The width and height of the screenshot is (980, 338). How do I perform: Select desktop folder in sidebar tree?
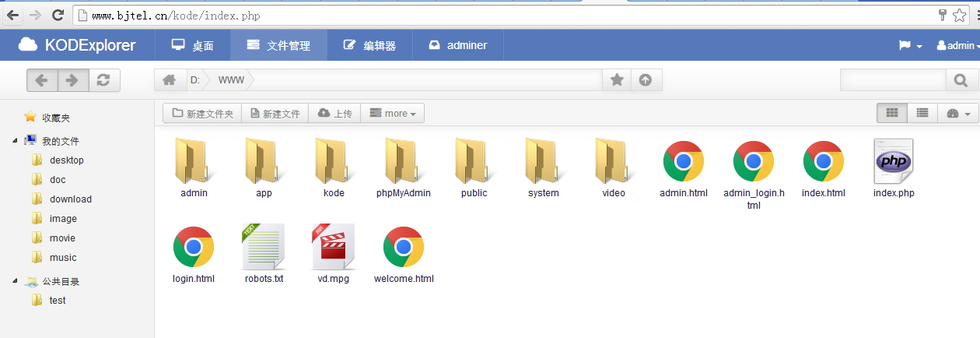click(x=66, y=160)
